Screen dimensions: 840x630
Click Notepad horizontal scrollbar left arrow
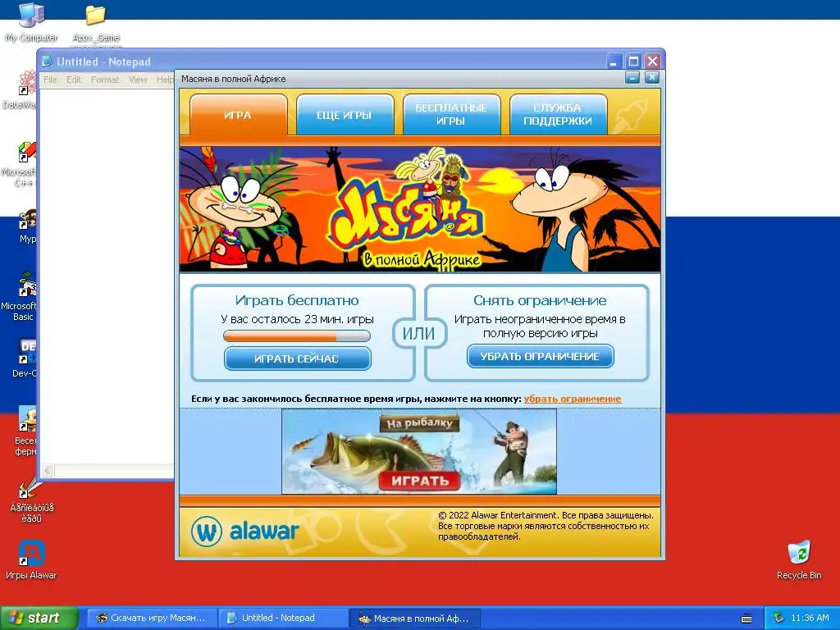(x=48, y=471)
